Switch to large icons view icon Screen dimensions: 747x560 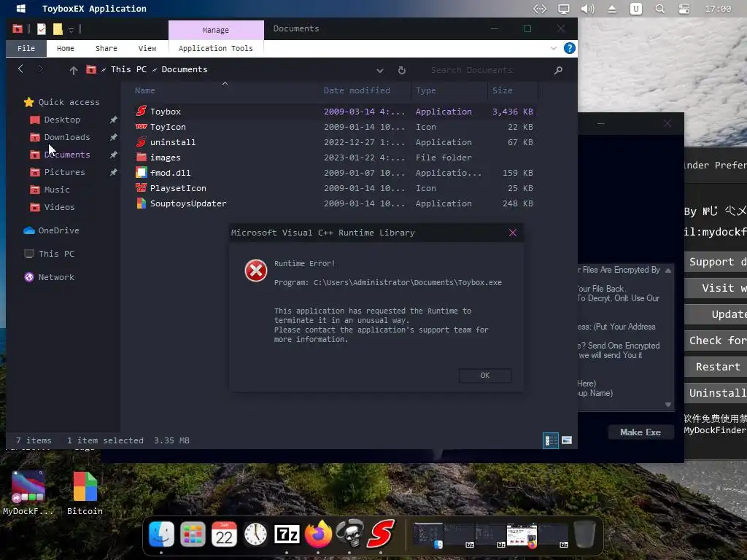point(566,440)
